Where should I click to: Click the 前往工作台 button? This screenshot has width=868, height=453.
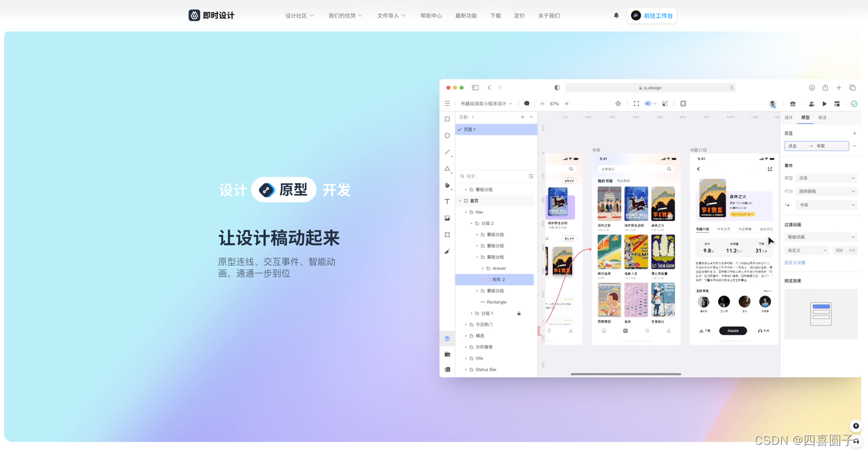(652, 15)
